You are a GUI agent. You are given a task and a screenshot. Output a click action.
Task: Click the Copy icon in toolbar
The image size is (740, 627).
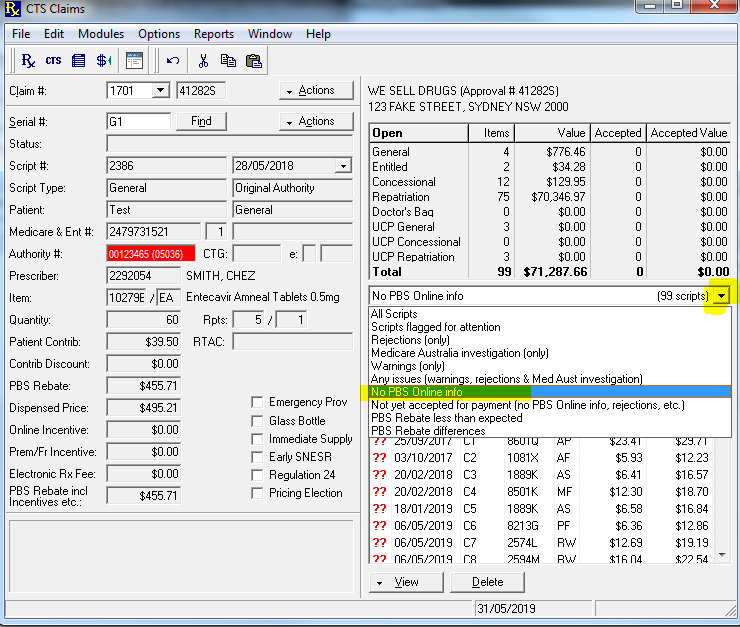[x=228, y=60]
